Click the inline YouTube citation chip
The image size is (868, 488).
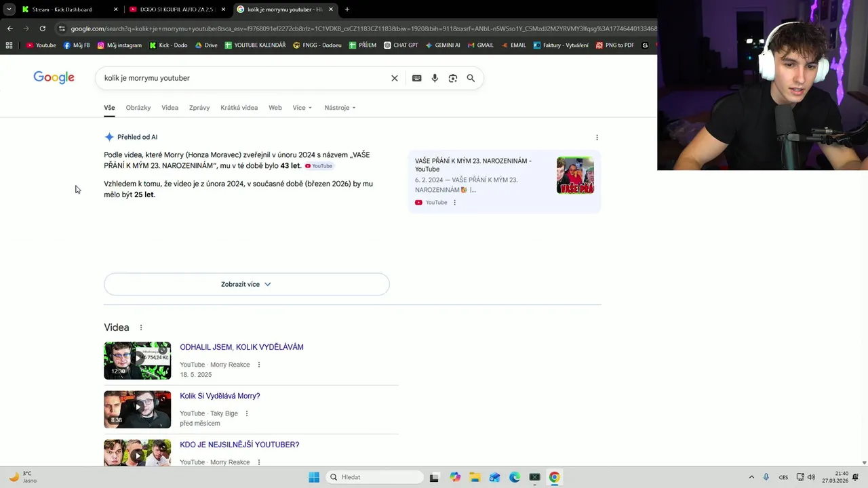pos(319,166)
